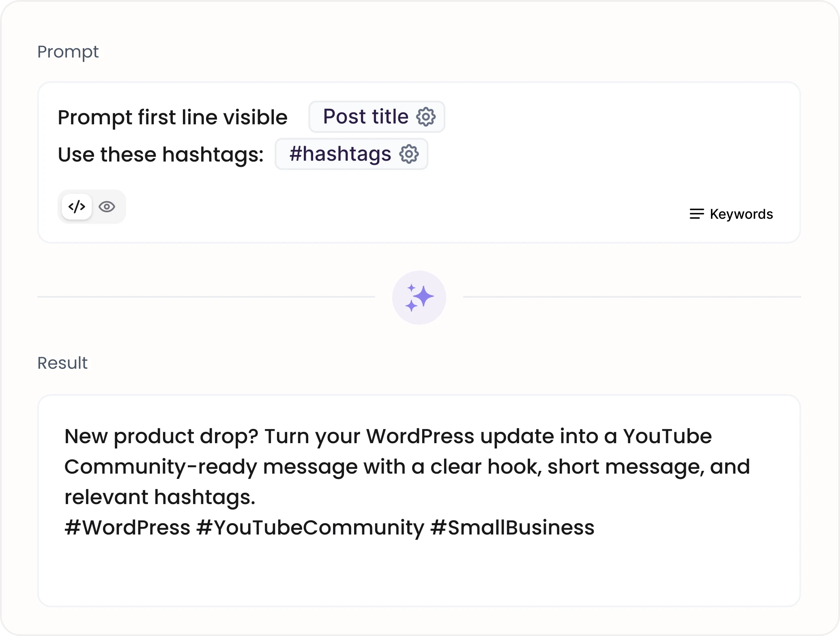840x636 pixels.
Task: Click the 'Prompt' section label
Action: (68, 52)
